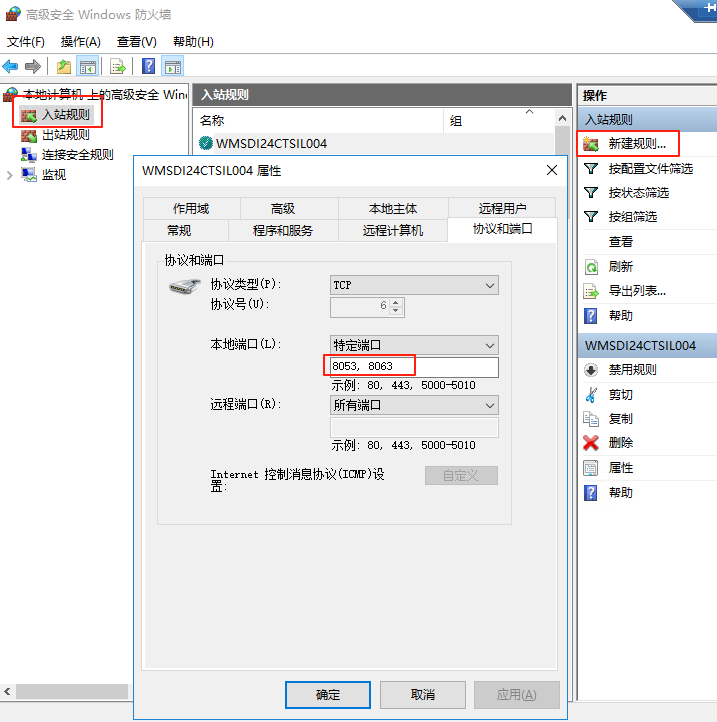Click the export list toolbar icon
Screen dimensions: 717x722
118,67
